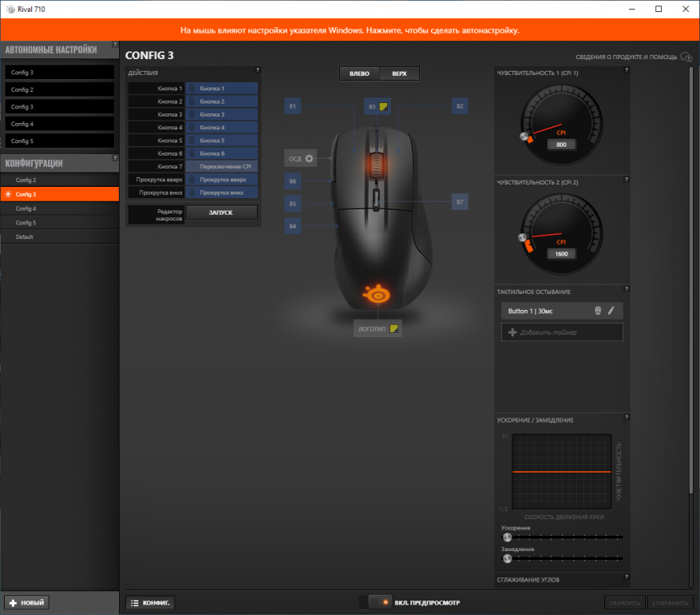Edit the Button 1 tactile timer
Image resolution: width=700 pixels, height=615 pixels.
pos(611,311)
